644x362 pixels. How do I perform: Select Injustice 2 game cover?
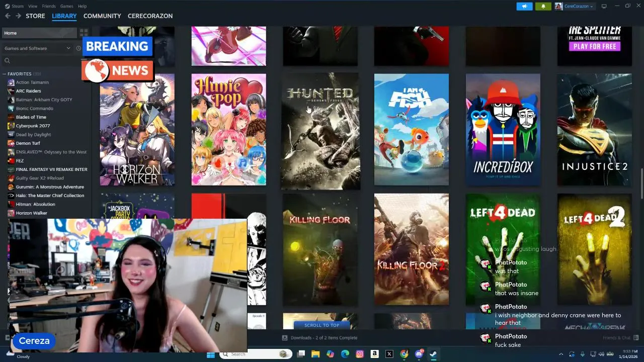[594, 130]
